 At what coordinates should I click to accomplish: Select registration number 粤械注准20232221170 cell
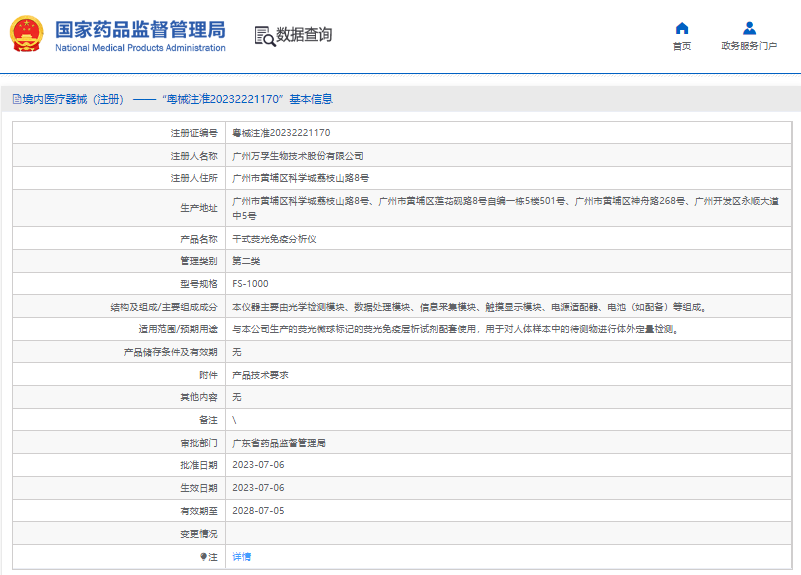281,133
